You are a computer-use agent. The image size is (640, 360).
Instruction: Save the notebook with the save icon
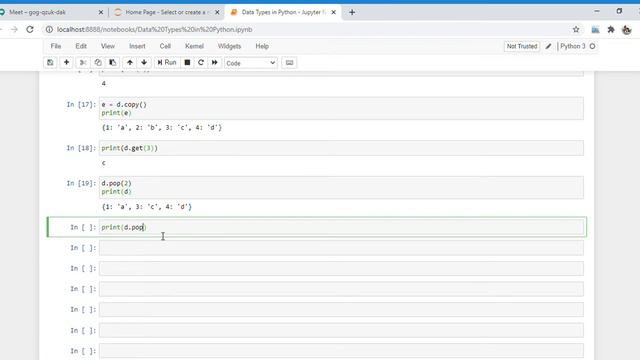50,62
